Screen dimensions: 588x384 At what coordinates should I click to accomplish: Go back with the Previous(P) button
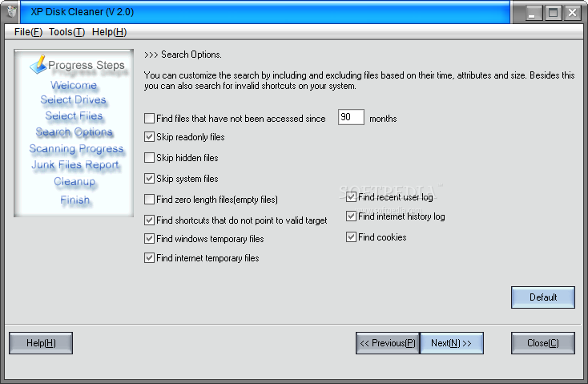click(388, 343)
